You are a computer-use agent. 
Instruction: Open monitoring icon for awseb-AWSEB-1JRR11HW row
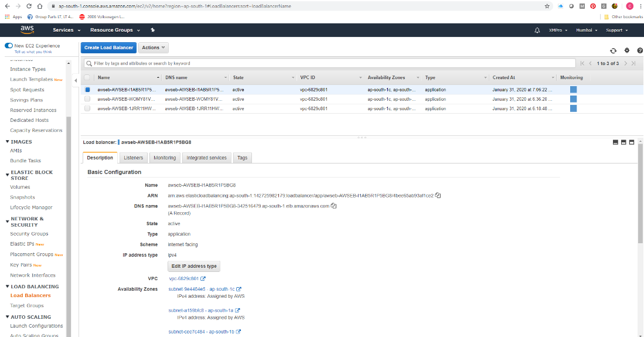point(573,108)
